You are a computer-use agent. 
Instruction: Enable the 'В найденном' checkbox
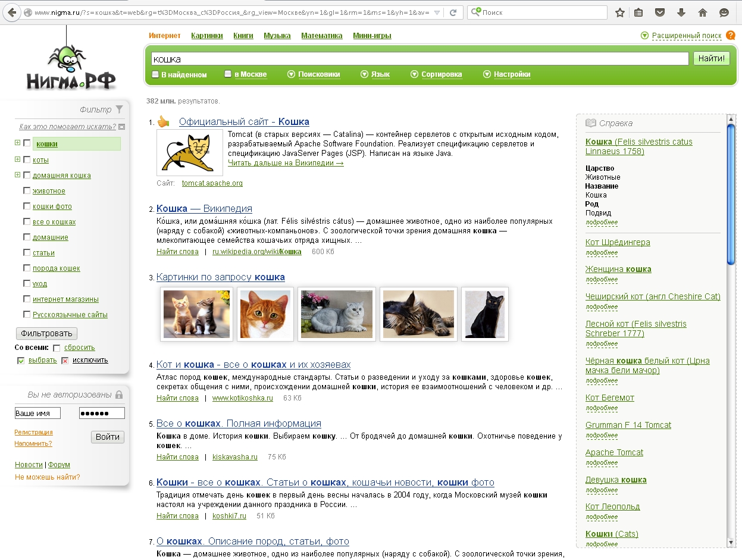[155, 74]
